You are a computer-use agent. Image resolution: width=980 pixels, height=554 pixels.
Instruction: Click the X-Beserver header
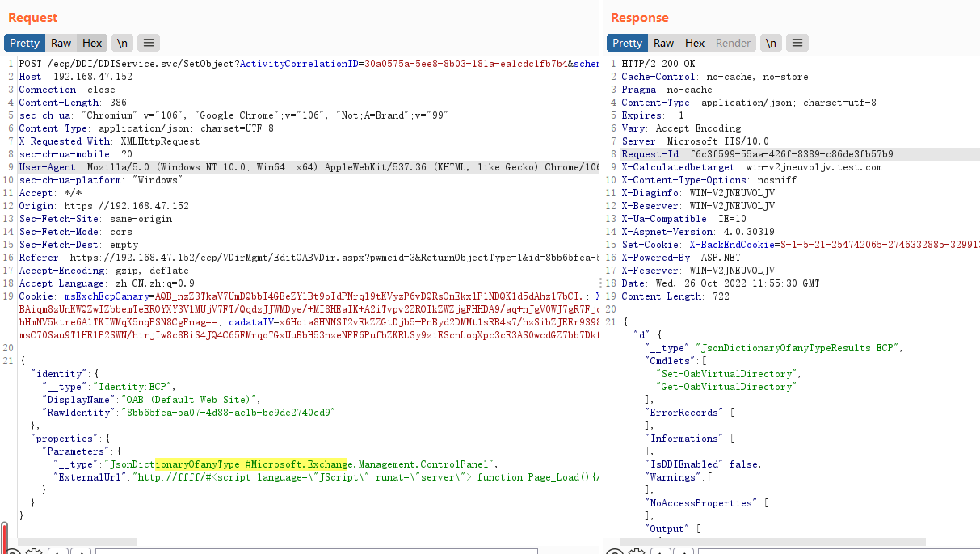coord(698,206)
